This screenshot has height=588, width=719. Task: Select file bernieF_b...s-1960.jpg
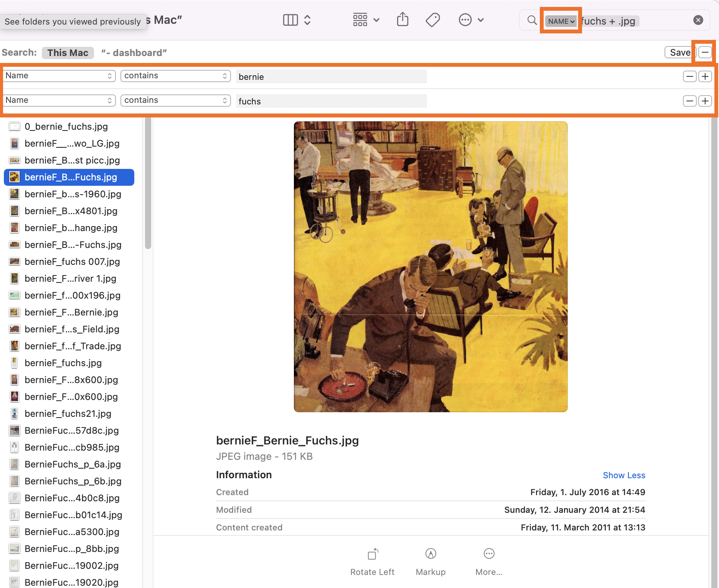tap(69, 194)
